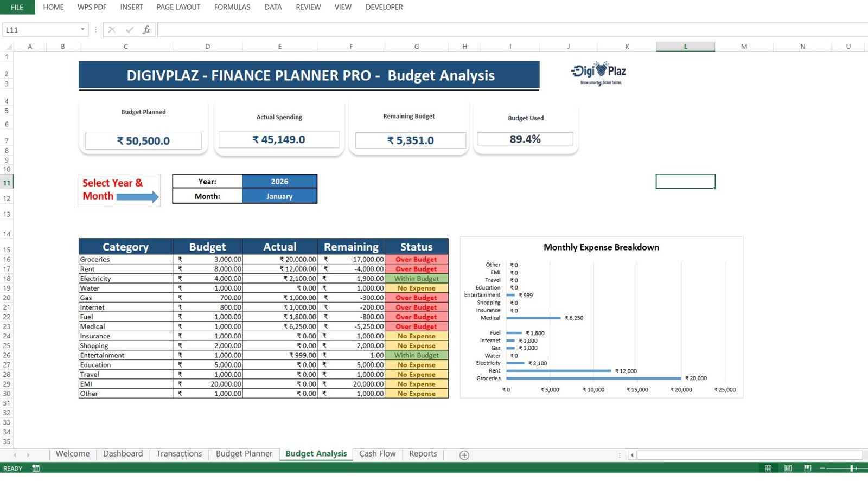Click the Cancel X icon in formula bar
The image size is (868, 488).
pyautogui.click(x=112, y=30)
